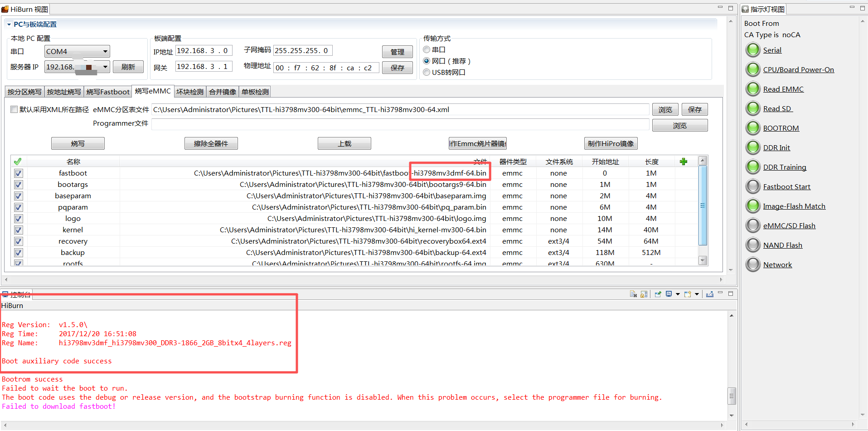Screen dimensions: 868x431
Task: Click the 刷新 refresh button
Action: 128,67
